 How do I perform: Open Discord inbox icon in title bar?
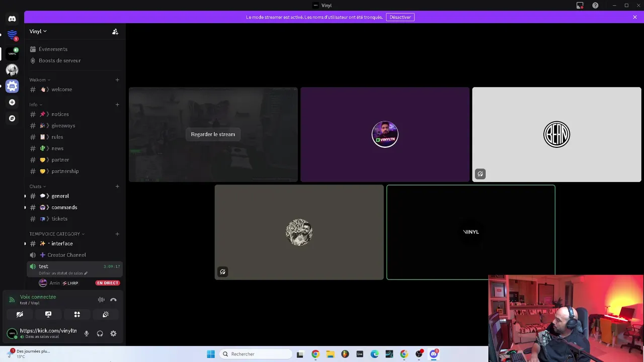[x=580, y=6]
